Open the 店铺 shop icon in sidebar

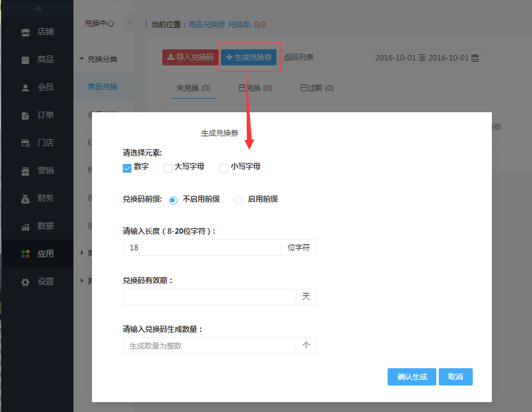(x=25, y=32)
